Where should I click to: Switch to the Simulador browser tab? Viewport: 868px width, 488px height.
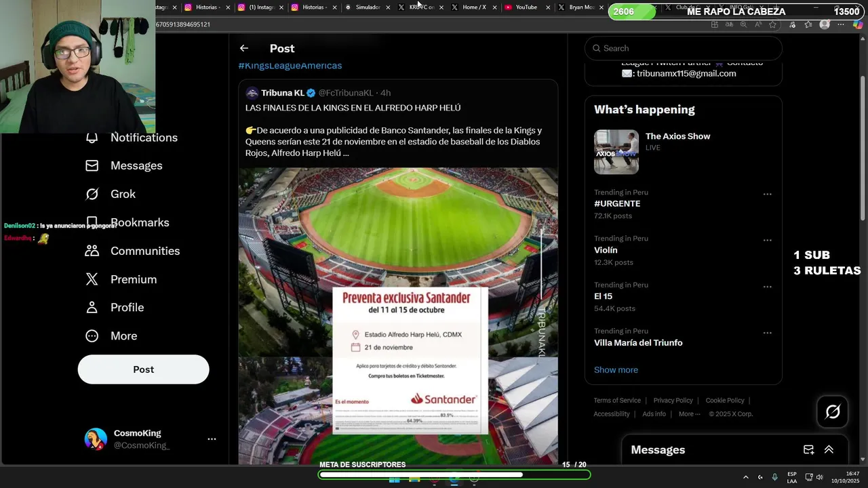pos(368,7)
